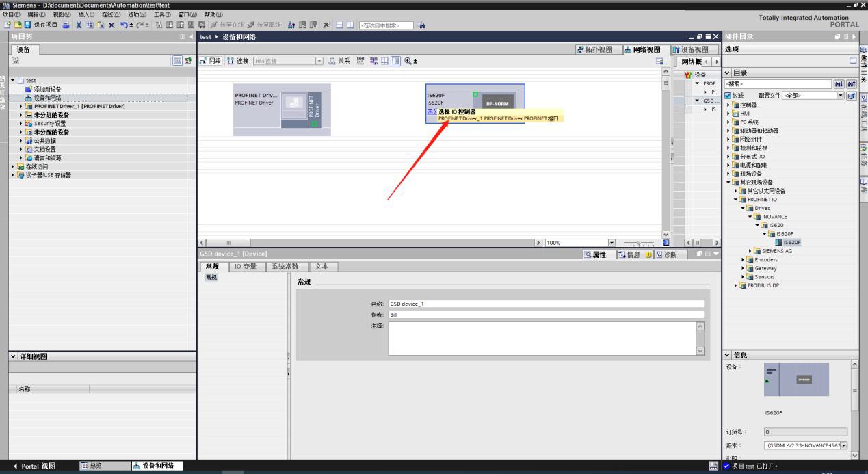Screen dimensions: 868x474
Task: Click the print icon in main toolbar
Action: click(x=66, y=25)
